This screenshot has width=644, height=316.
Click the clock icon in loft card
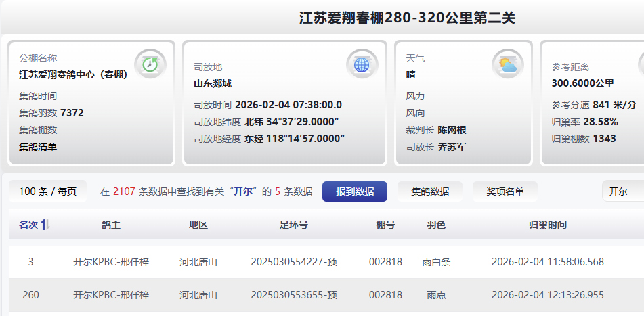click(x=148, y=64)
